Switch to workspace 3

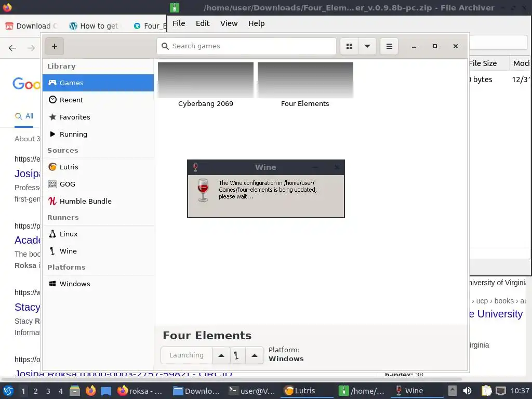click(48, 391)
